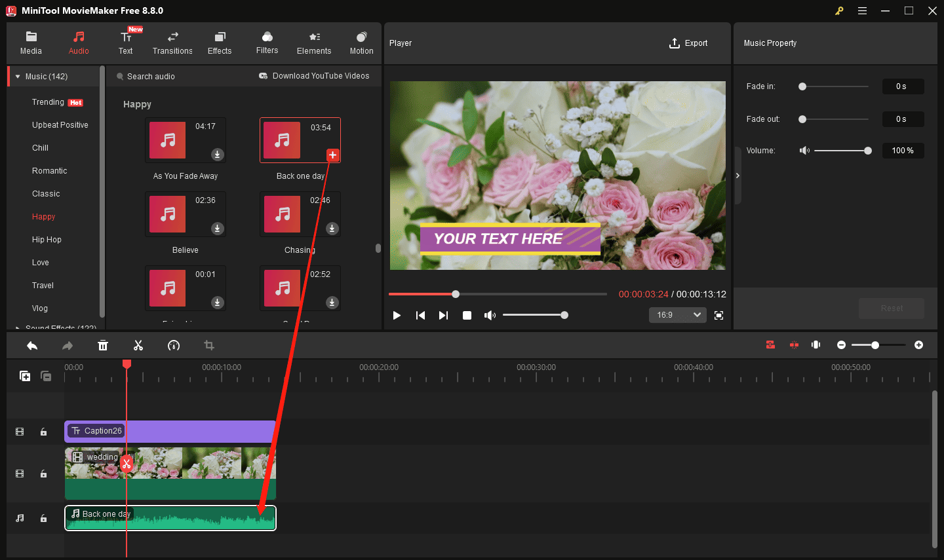Open the Transitions tab
944x560 pixels.
click(x=172, y=43)
